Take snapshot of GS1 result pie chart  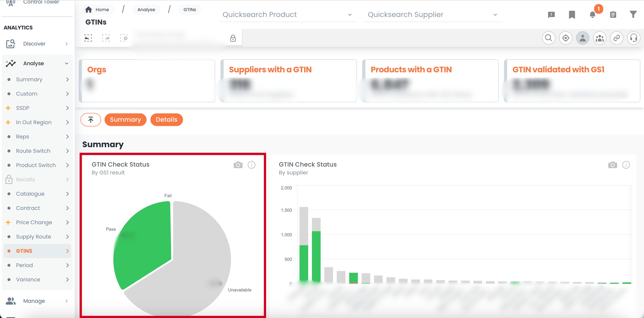tap(238, 165)
